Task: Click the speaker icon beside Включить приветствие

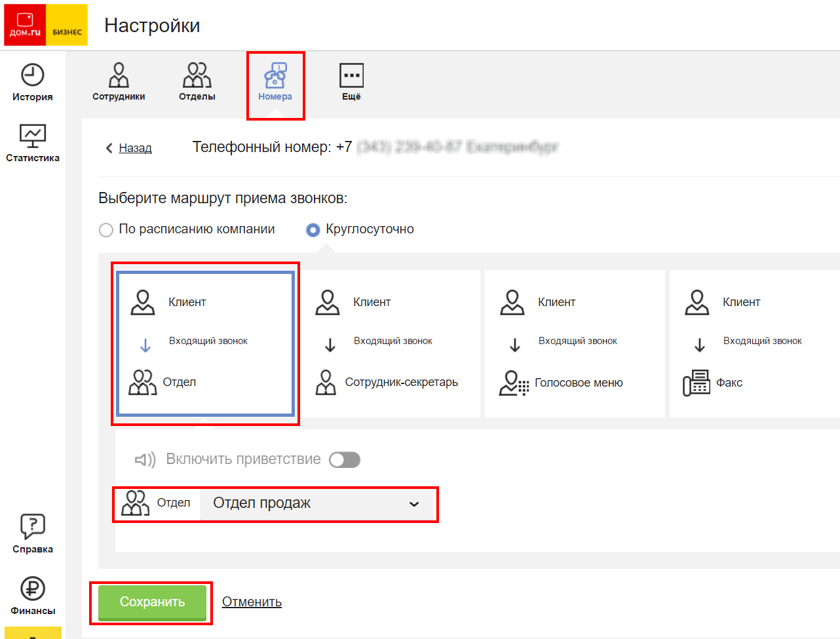Action: tap(145, 459)
